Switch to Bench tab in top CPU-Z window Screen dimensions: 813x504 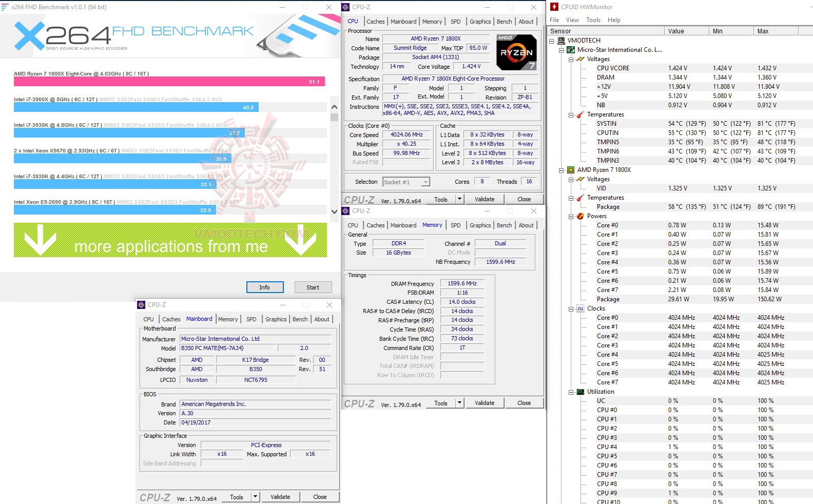click(x=504, y=22)
